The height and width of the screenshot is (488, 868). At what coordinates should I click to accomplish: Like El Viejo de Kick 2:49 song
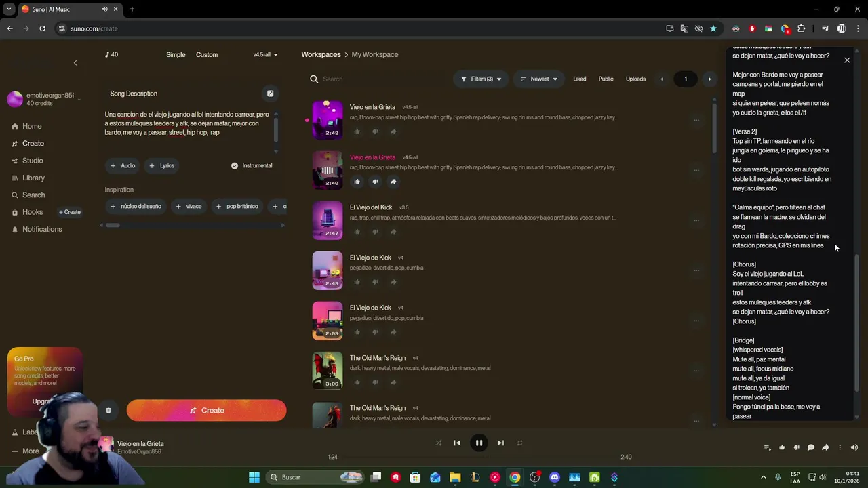pyautogui.click(x=357, y=282)
